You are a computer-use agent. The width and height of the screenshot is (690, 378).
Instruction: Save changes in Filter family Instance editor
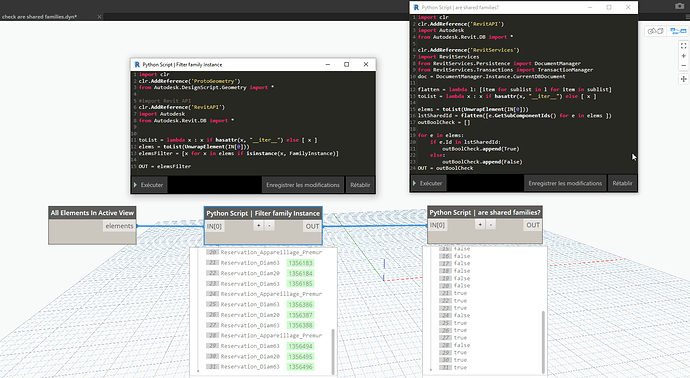coord(303,185)
